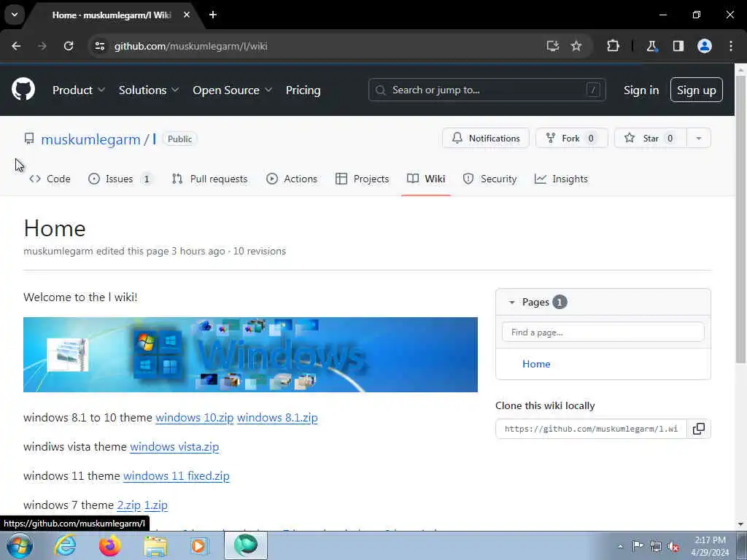Screen dimensions: 747x560
Task: Download windows 10.zip
Action: click(194, 418)
